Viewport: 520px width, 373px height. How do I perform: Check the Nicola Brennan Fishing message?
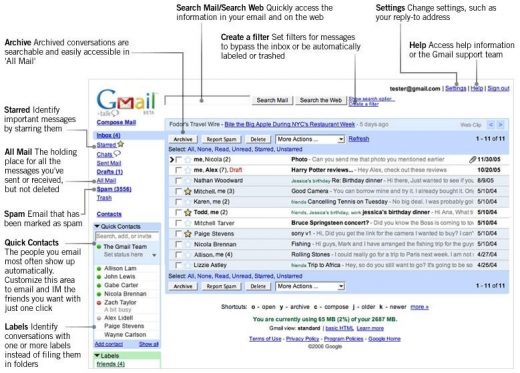click(x=179, y=244)
